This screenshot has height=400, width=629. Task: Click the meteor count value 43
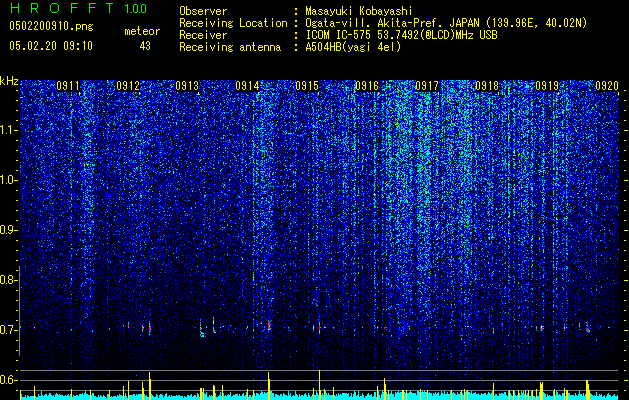click(x=145, y=46)
